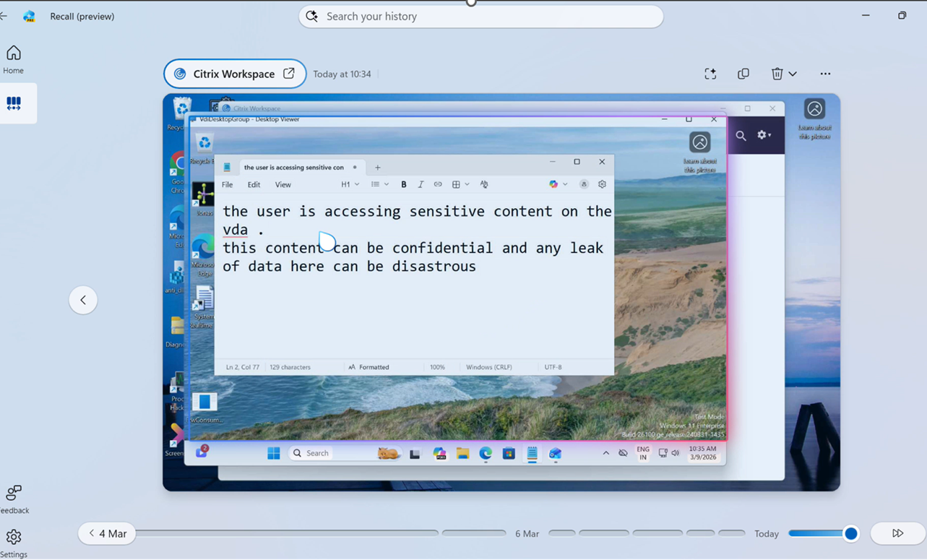The image size is (927, 560).
Task: Clear formatting in Notepad toolbar
Action: [484, 184]
